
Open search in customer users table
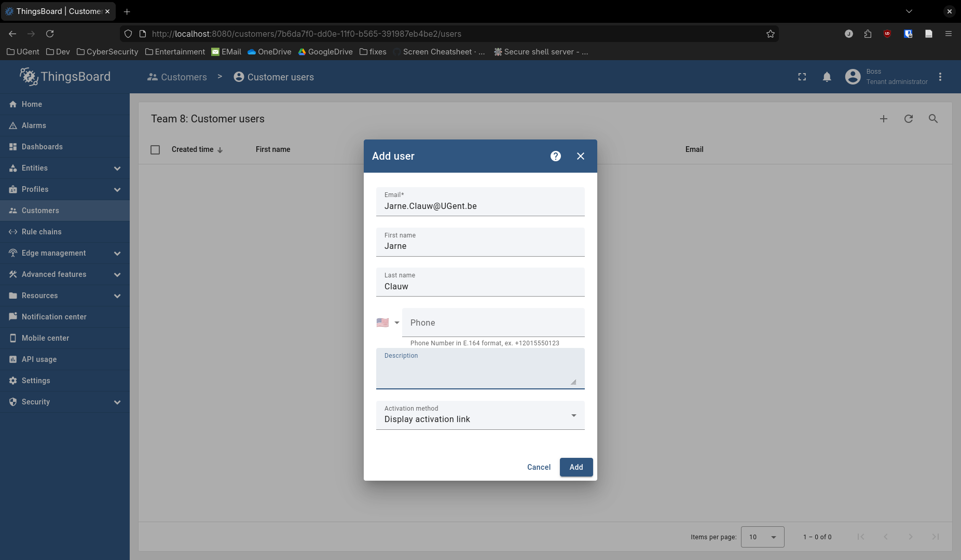click(x=932, y=119)
